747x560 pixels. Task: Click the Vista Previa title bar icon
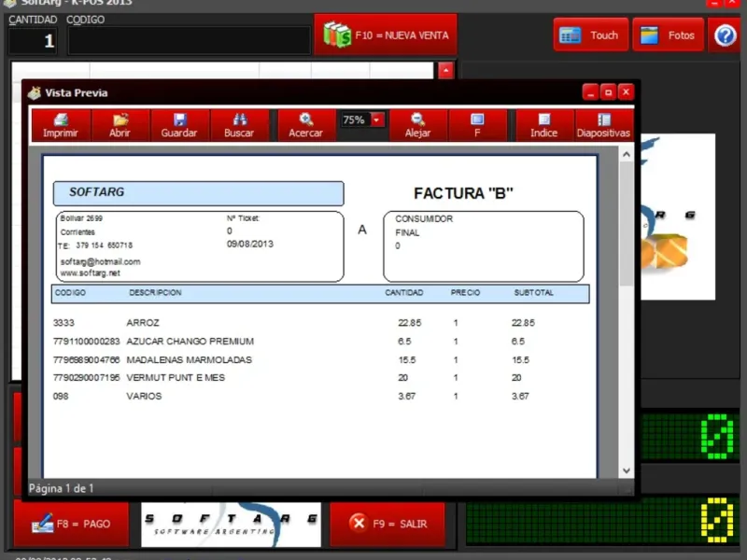point(35,92)
